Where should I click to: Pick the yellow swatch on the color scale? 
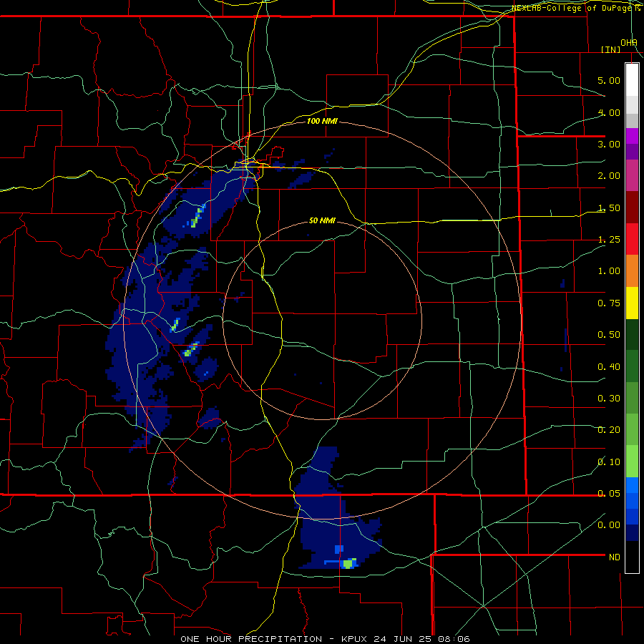pos(632,303)
